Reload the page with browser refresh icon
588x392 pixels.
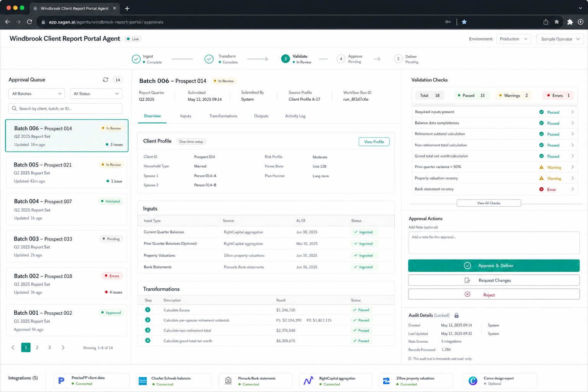29,22
